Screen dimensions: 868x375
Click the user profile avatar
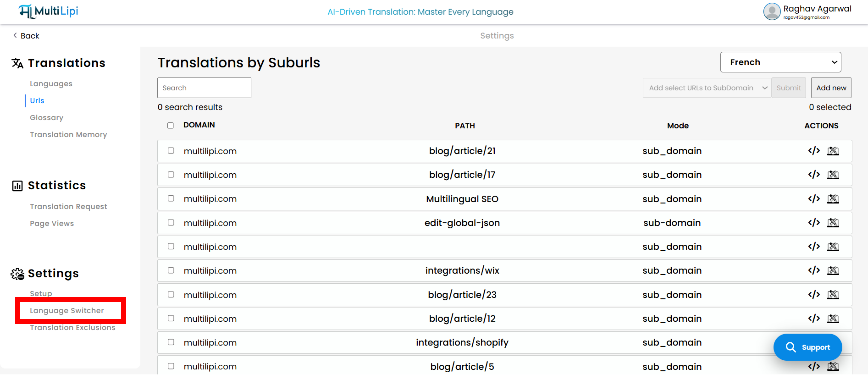[x=772, y=11]
